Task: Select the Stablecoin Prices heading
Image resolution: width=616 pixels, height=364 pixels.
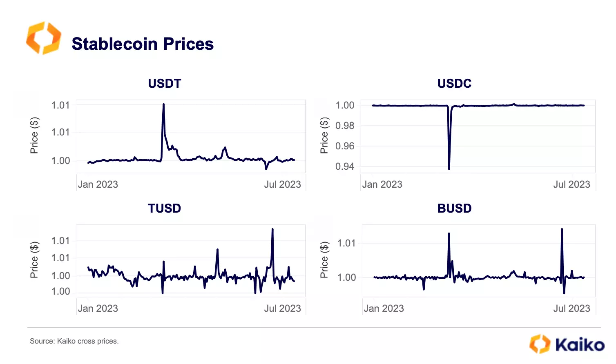Action: click(143, 44)
